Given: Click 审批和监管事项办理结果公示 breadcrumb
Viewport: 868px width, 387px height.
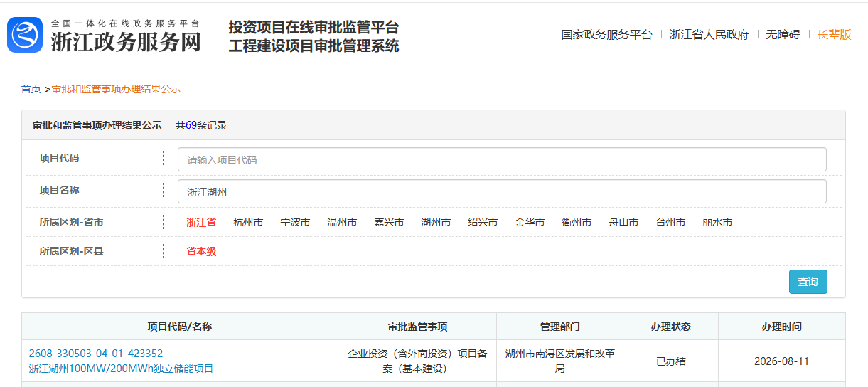Looking at the screenshot, I should pos(117,89).
